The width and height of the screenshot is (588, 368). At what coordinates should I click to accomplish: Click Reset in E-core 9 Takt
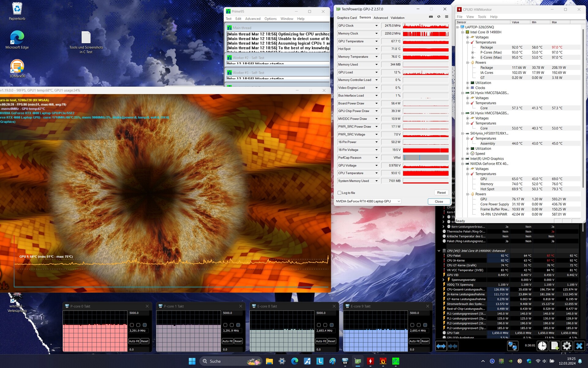(425, 341)
